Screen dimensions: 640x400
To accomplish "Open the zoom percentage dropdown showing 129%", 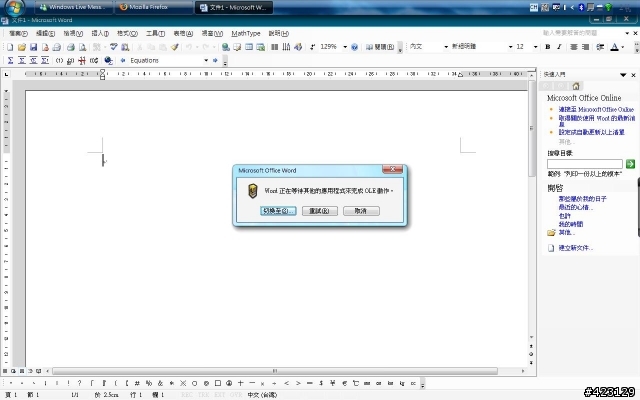I will [345, 47].
